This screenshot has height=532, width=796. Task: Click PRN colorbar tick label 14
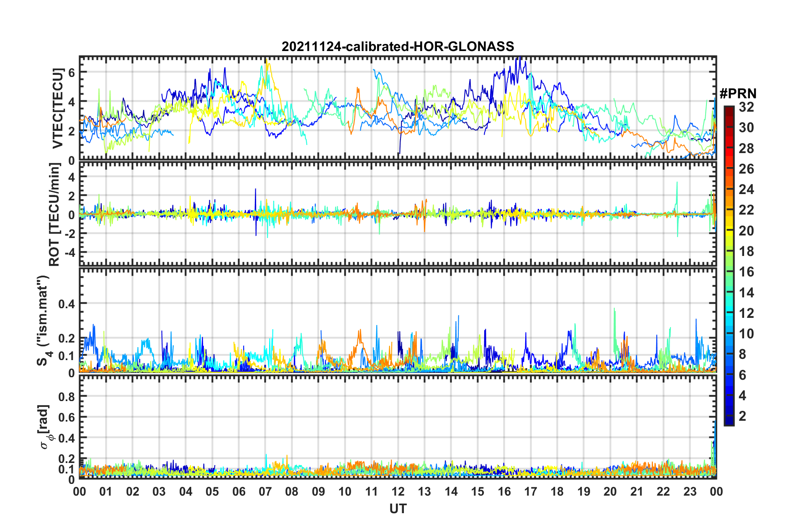(746, 293)
